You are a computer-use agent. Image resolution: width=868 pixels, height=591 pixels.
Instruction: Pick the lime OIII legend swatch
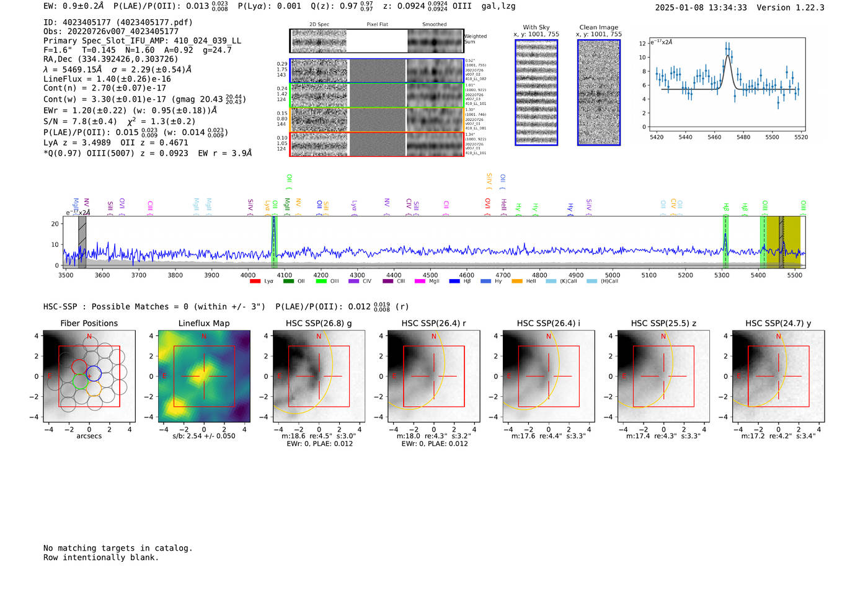coord(321,282)
